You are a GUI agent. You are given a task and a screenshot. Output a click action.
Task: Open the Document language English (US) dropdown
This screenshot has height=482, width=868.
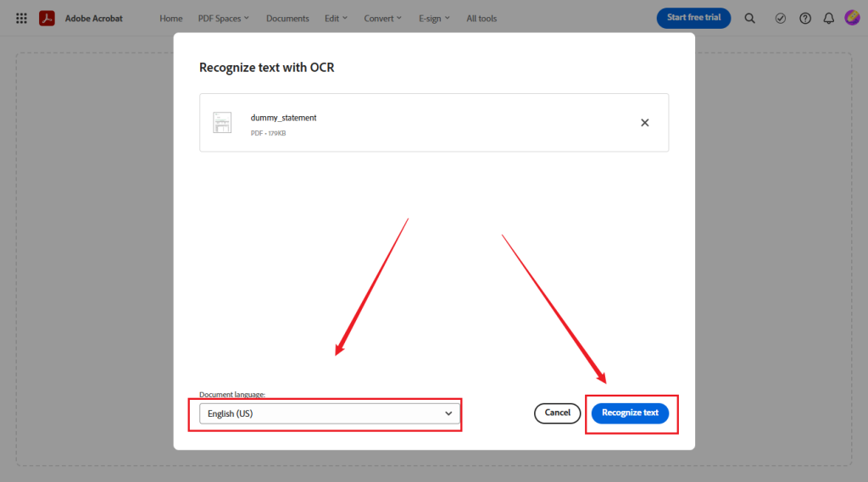pos(330,413)
